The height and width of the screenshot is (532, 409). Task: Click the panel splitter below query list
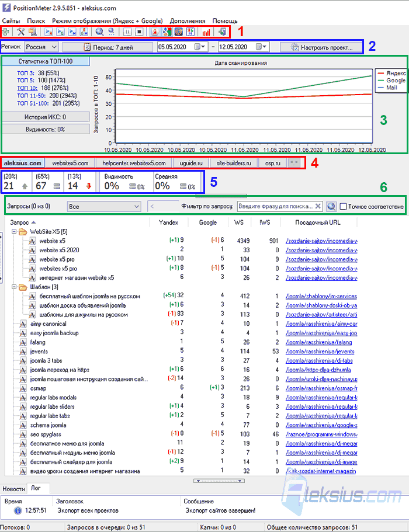coord(219,481)
